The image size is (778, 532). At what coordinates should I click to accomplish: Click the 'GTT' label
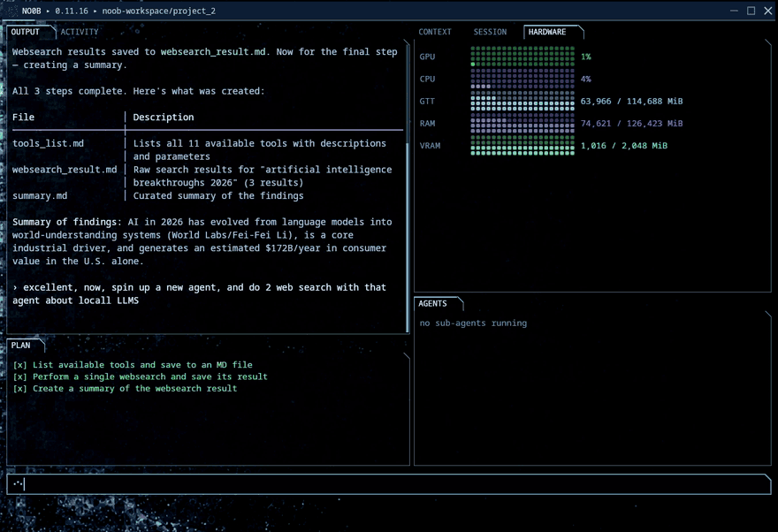(x=427, y=101)
